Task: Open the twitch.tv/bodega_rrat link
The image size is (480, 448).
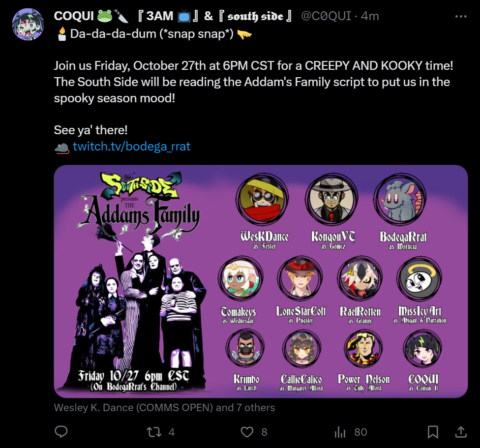Action: (x=132, y=146)
